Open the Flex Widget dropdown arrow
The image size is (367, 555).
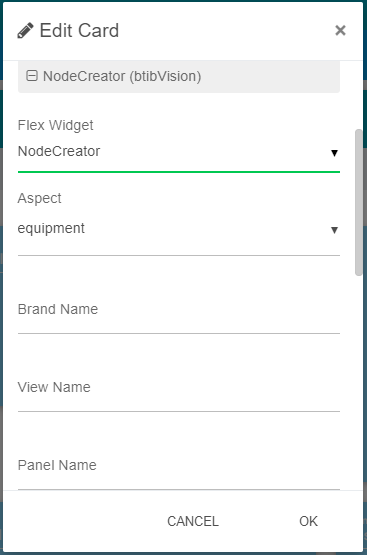pyautogui.click(x=334, y=153)
